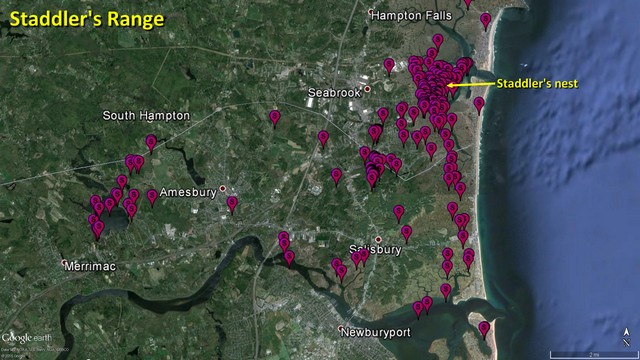Viewport: 640px width, 360px height.
Task: Click the Newburyport place label
Action: [x=376, y=333]
